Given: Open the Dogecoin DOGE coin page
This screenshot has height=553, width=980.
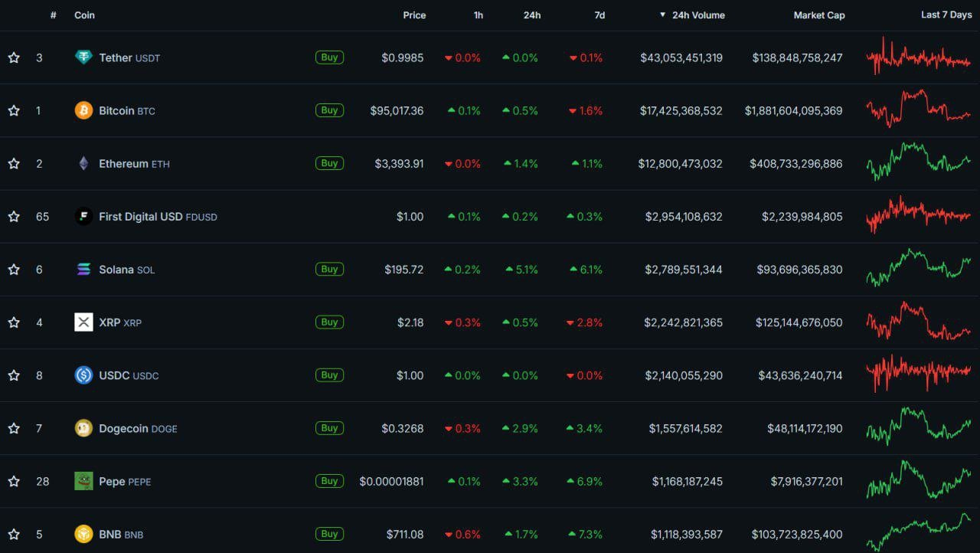Looking at the screenshot, I should pyautogui.click(x=138, y=428).
